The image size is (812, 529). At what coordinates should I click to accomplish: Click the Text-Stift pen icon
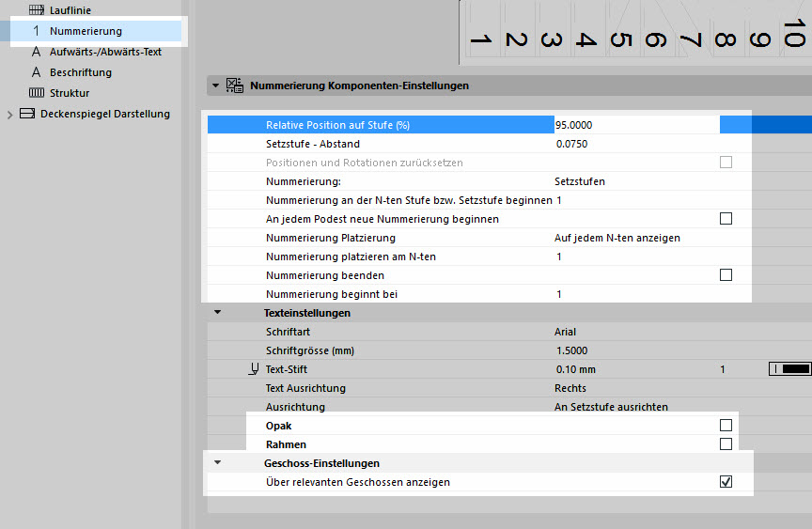pos(254,369)
